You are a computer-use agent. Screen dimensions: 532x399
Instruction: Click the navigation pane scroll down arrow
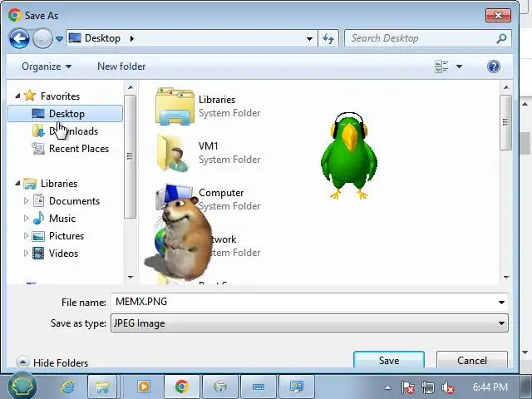[131, 277]
